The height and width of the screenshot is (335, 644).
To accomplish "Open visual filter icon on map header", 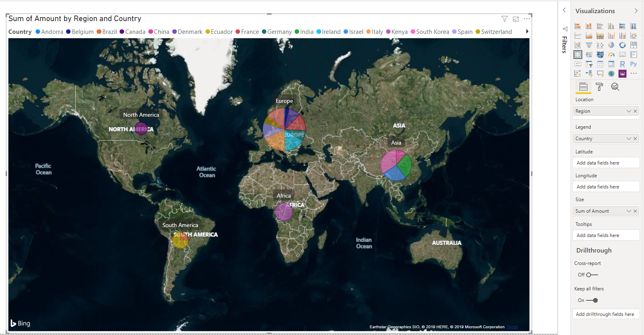I will pyautogui.click(x=505, y=19).
